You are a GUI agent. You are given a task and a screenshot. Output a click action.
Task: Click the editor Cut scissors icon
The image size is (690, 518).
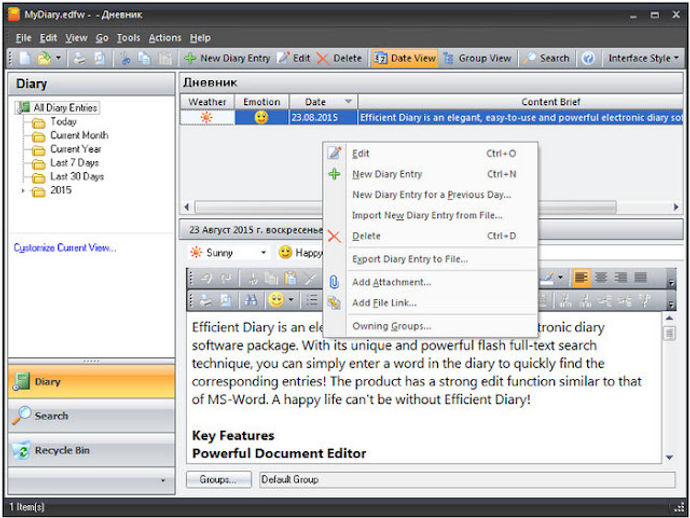[253, 278]
